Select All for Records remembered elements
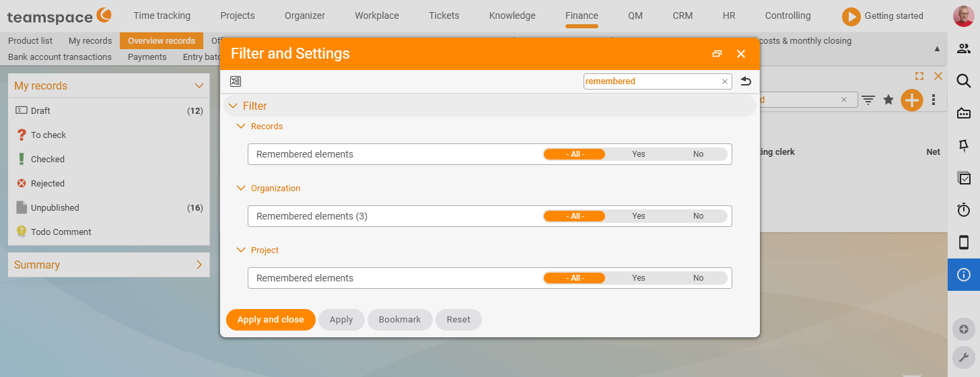 574,154
